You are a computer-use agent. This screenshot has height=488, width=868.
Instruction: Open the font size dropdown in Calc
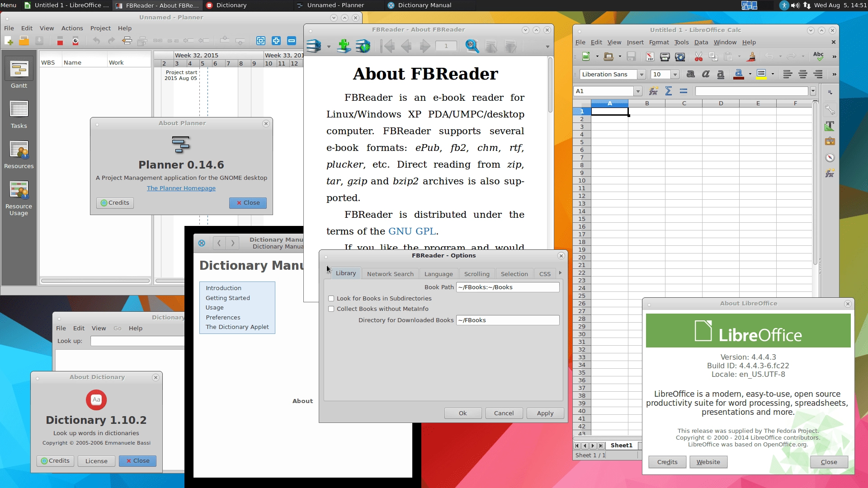coord(675,75)
